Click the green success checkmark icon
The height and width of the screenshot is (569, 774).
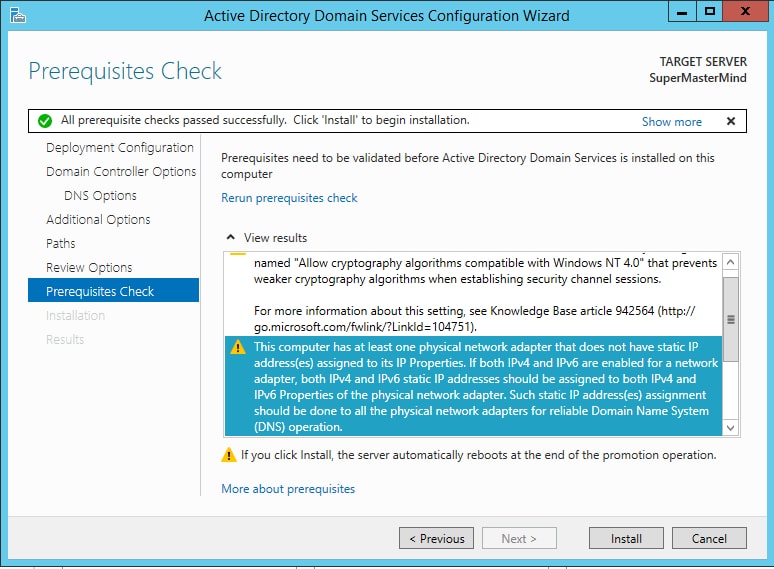[44, 121]
